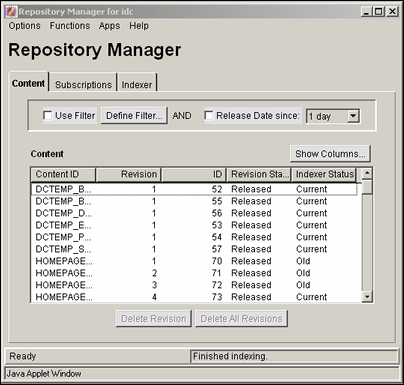Close the Repository Manager window
Image resolution: width=404 pixels, height=385 pixels.
point(392,12)
